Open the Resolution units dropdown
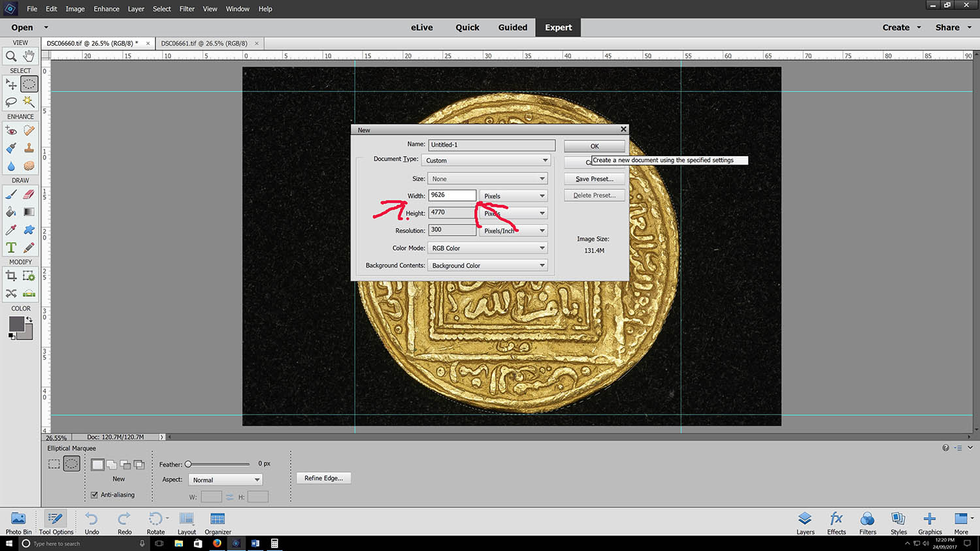 pyautogui.click(x=514, y=230)
